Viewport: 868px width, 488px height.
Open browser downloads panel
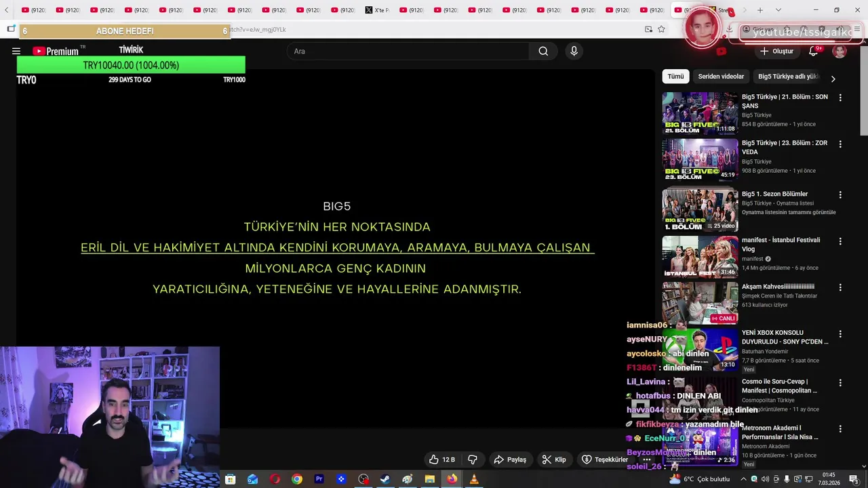point(729,29)
